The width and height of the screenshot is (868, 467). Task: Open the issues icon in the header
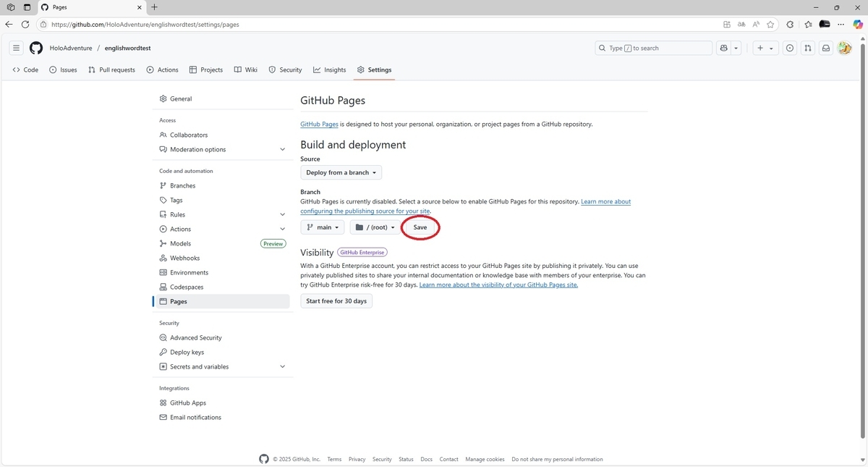tap(789, 48)
